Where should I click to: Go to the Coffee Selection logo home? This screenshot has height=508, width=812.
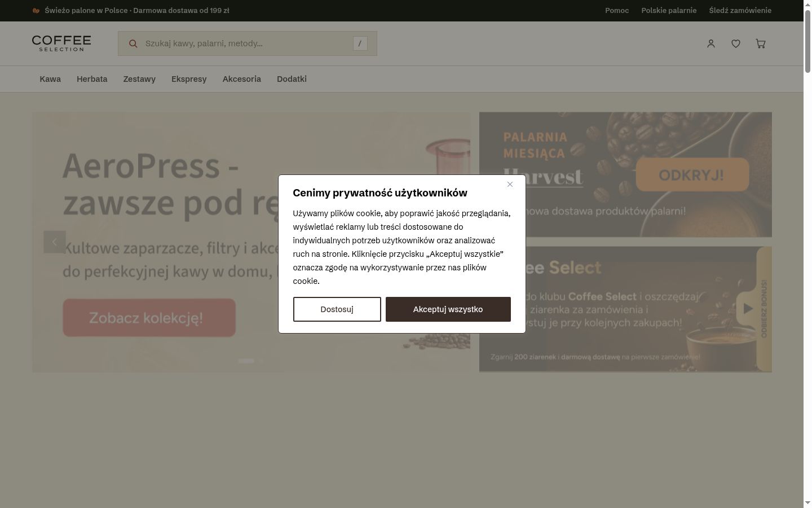[x=61, y=43]
